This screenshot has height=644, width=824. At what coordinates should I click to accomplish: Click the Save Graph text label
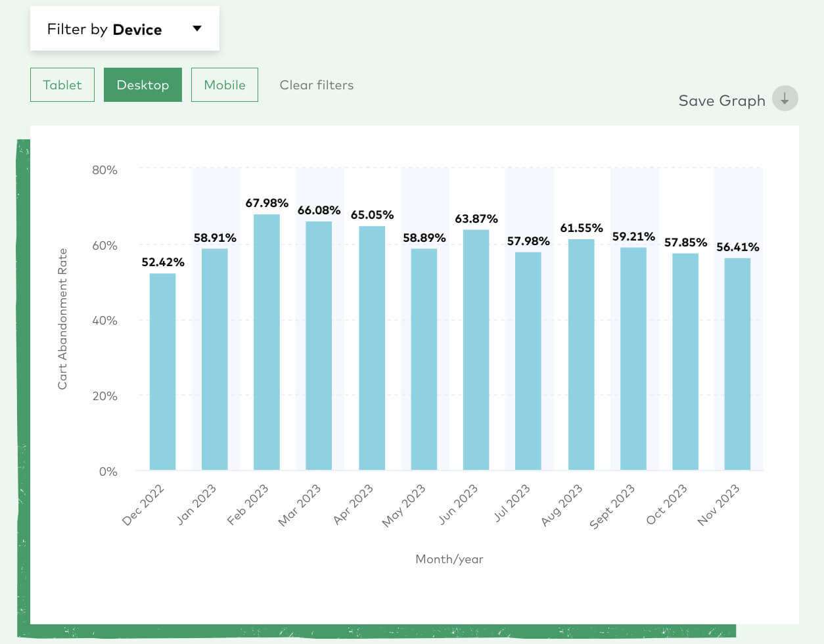[721, 101]
